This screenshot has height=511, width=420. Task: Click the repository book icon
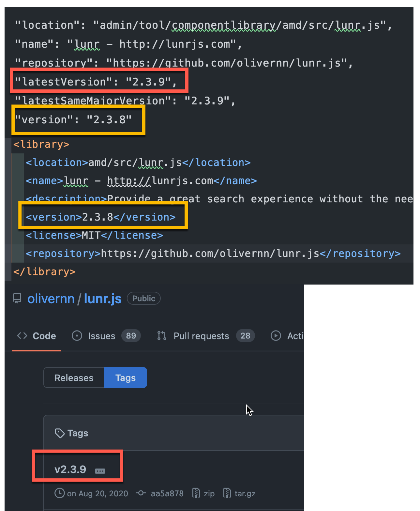[x=17, y=299]
